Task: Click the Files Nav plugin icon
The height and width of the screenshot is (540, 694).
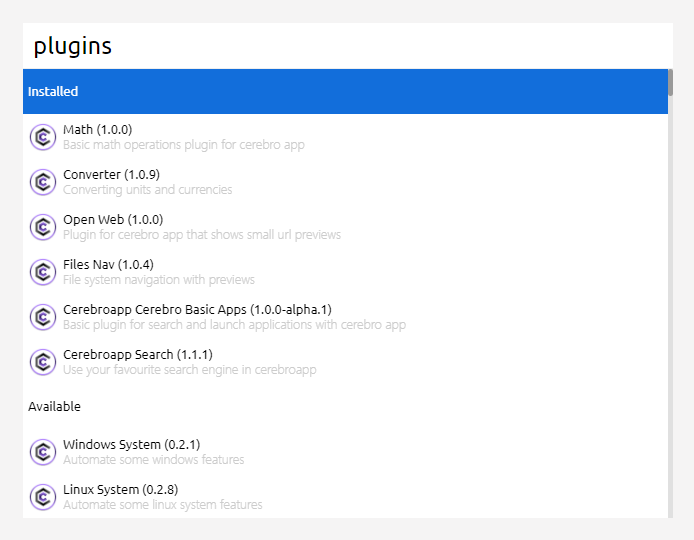Action: click(x=43, y=272)
